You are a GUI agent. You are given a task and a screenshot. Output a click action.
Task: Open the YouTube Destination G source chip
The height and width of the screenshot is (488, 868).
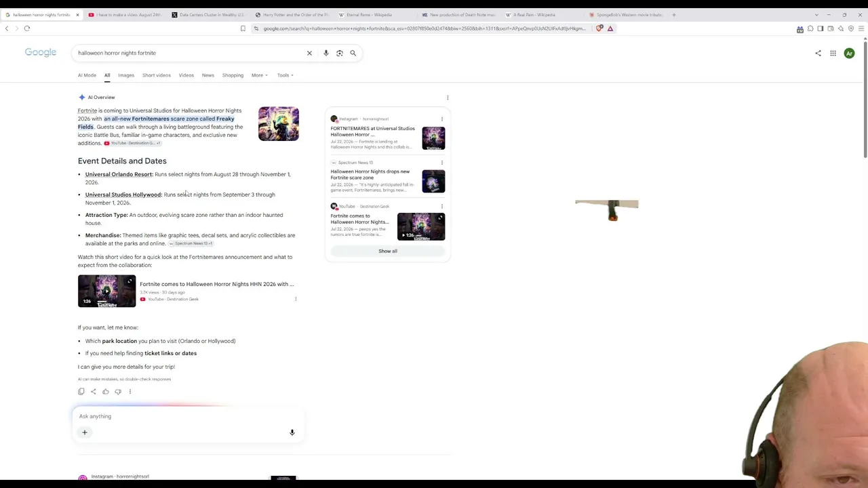[x=132, y=143]
